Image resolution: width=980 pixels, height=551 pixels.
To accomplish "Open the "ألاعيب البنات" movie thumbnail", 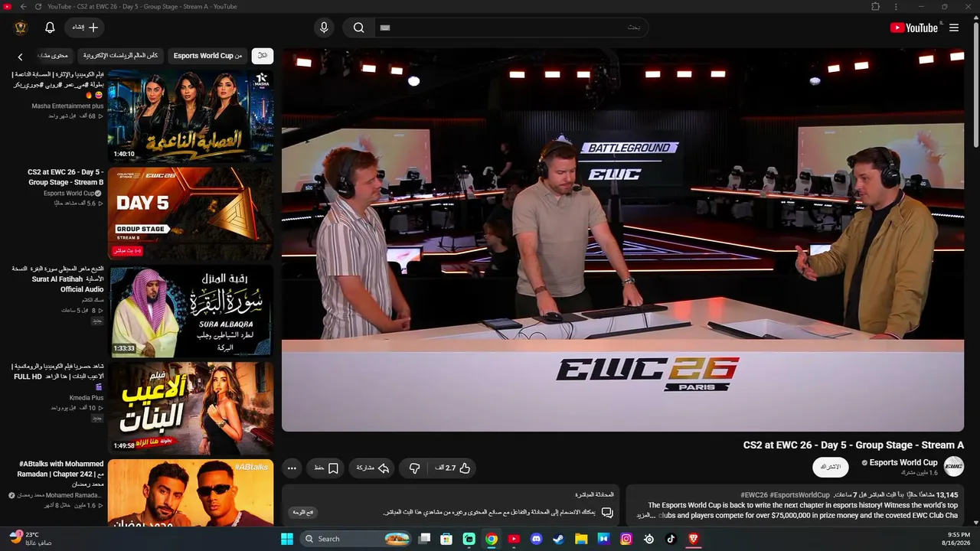I will (x=191, y=408).
